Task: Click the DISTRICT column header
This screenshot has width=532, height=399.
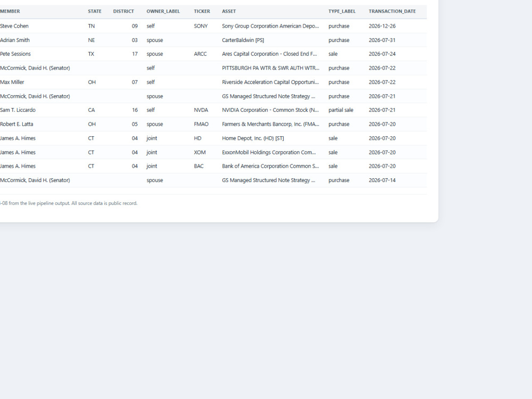Action: point(123,11)
